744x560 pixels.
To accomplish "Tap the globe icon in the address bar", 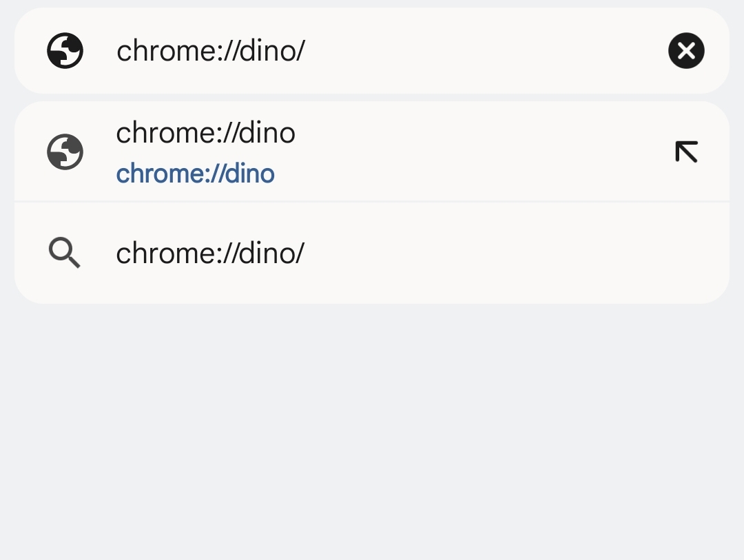I will point(65,51).
